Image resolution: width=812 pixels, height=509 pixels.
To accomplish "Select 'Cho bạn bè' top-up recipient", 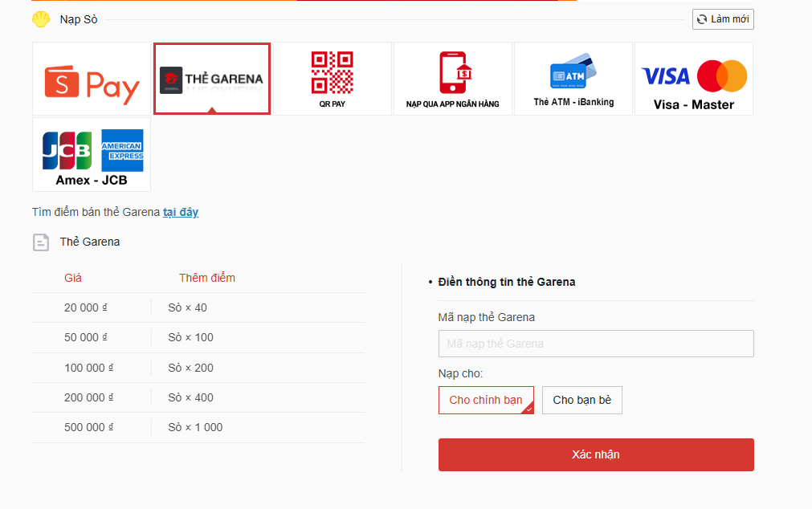I will (582, 401).
